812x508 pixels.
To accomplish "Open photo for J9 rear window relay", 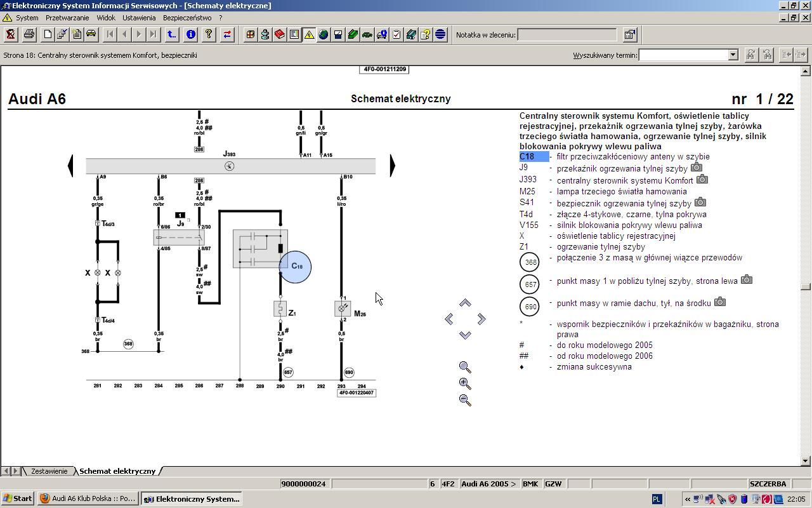I will point(697,167).
